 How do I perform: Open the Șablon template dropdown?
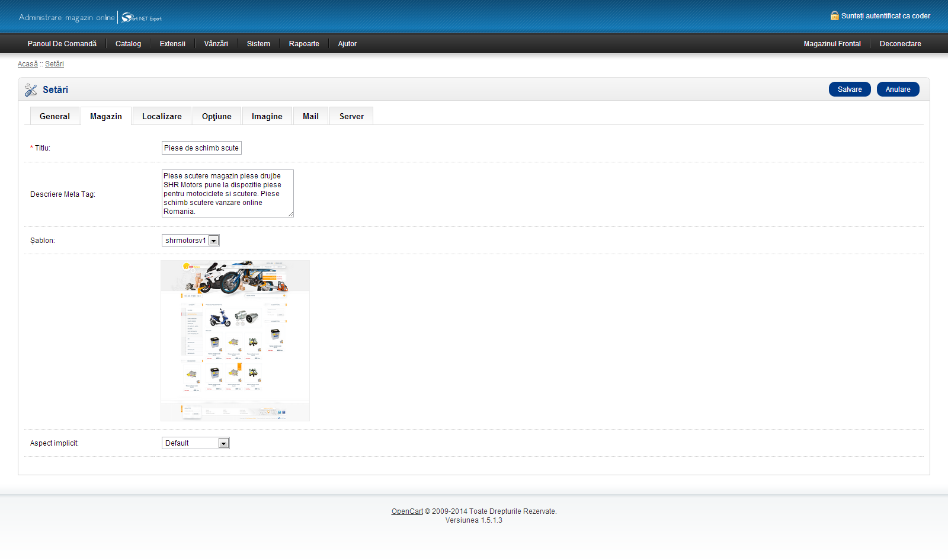pos(191,241)
